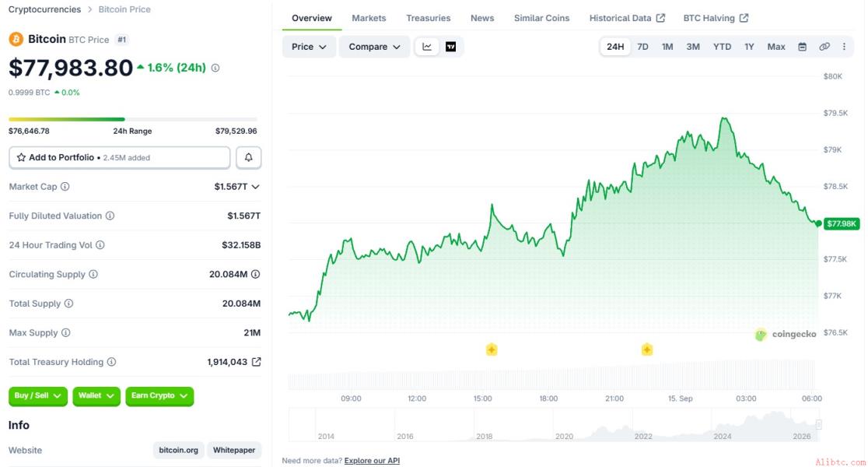Screen dimensions: 868x467
Task: Switch to Overview tab
Action: [312, 18]
